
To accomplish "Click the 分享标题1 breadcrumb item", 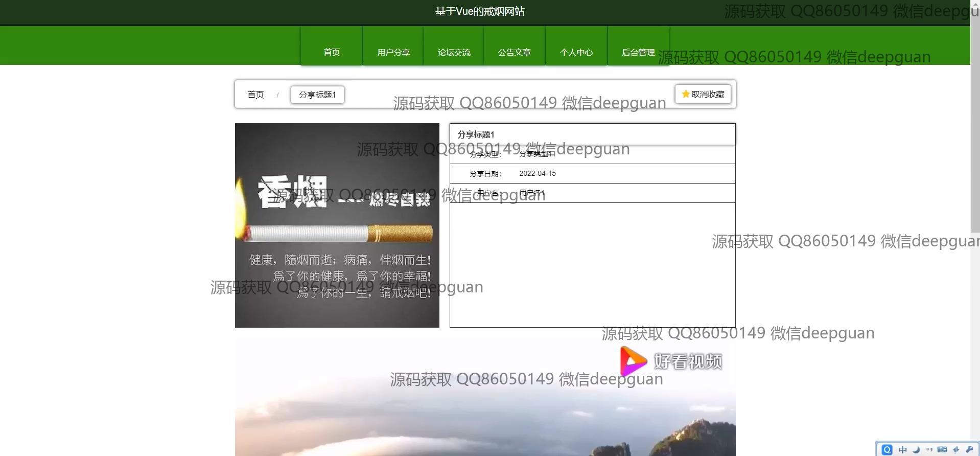I will pyautogui.click(x=317, y=95).
